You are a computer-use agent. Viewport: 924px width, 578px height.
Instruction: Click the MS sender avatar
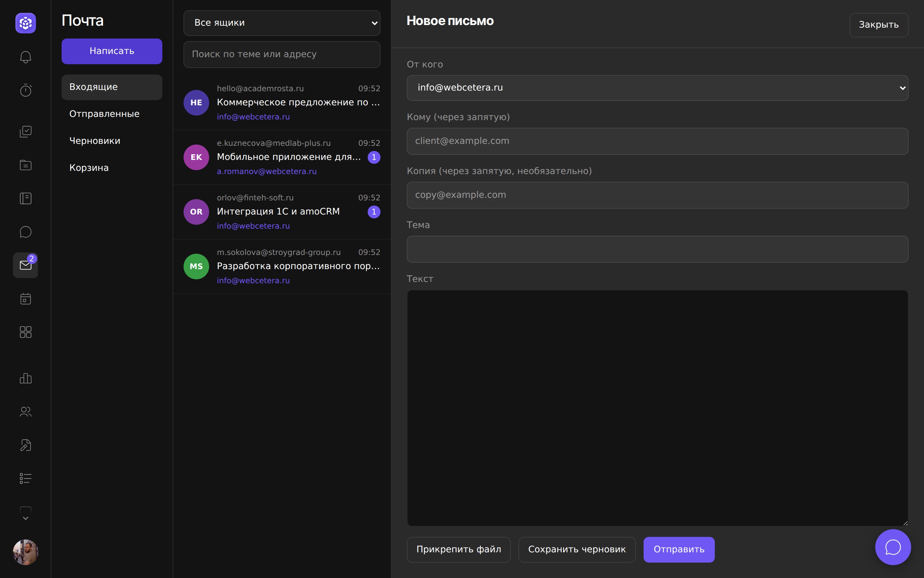coord(196,267)
